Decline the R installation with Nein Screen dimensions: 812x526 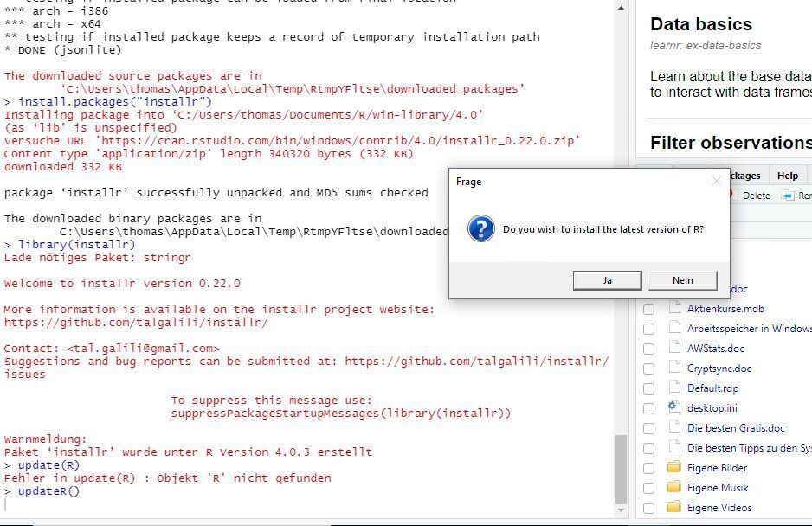(x=682, y=279)
